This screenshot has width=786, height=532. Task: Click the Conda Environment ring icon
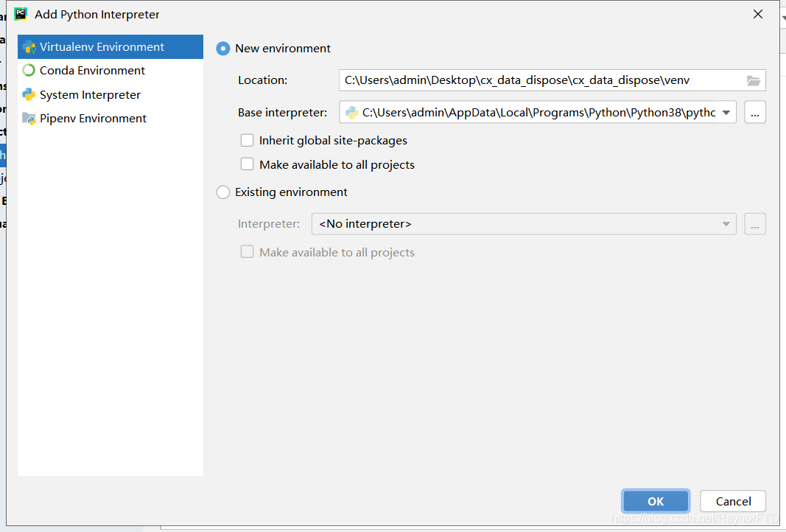point(29,71)
